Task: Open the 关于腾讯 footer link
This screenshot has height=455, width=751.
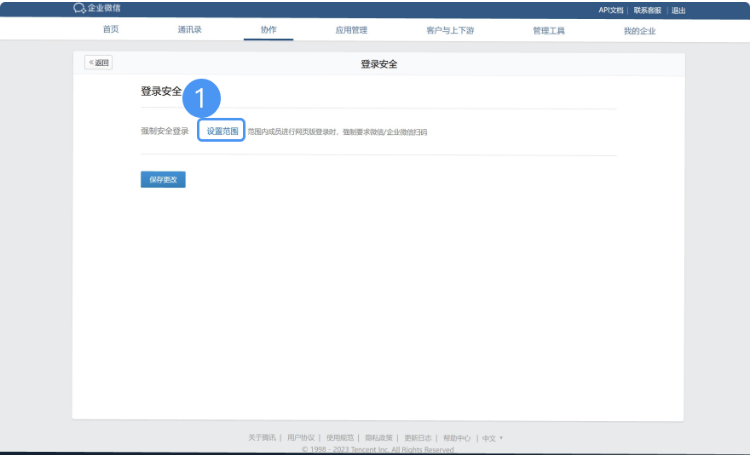Action: coord(262,438)
